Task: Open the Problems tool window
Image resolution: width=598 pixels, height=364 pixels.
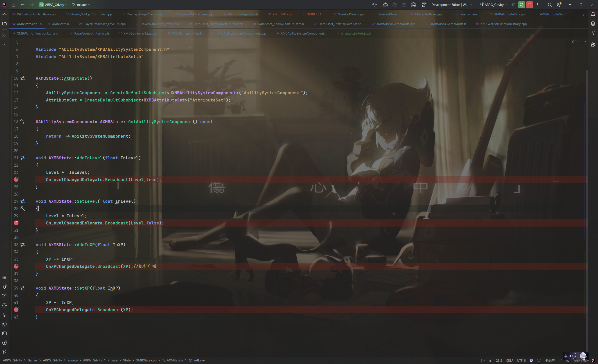Action: (x=4, y=343)
